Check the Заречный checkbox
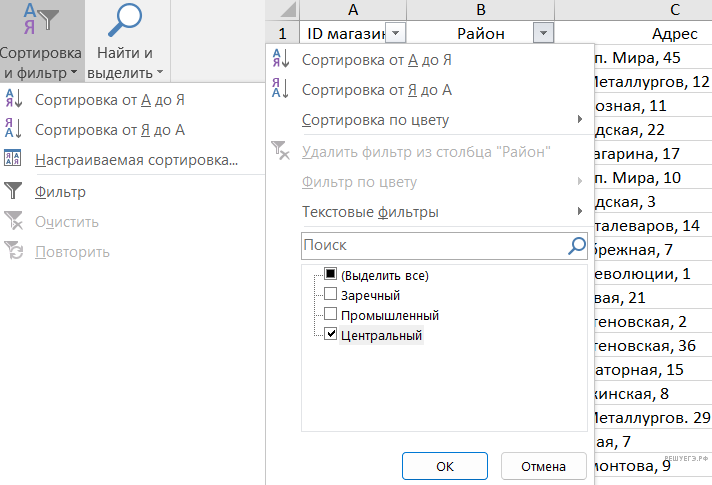The height and width of the screenshot is (485, 712). [330, 295]
